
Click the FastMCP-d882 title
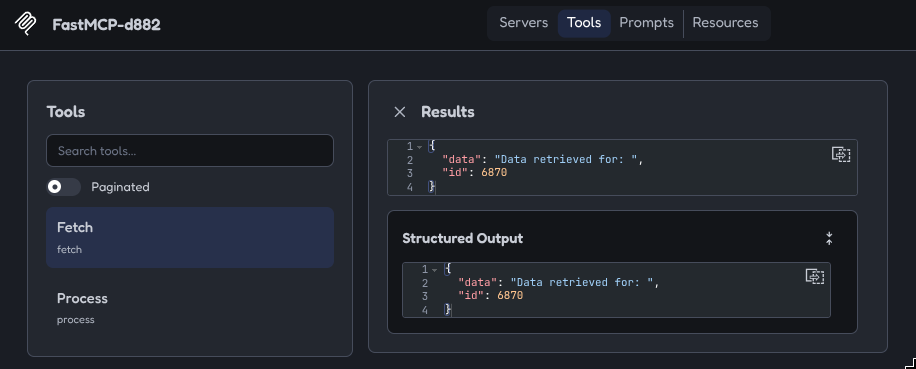pyautogui.click(x=106, y=25)
